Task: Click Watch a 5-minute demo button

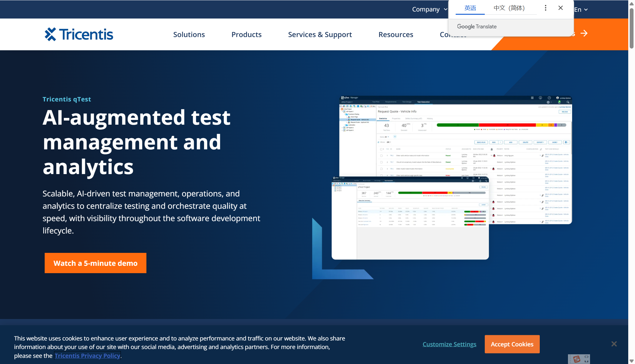Action: [96, 263]
